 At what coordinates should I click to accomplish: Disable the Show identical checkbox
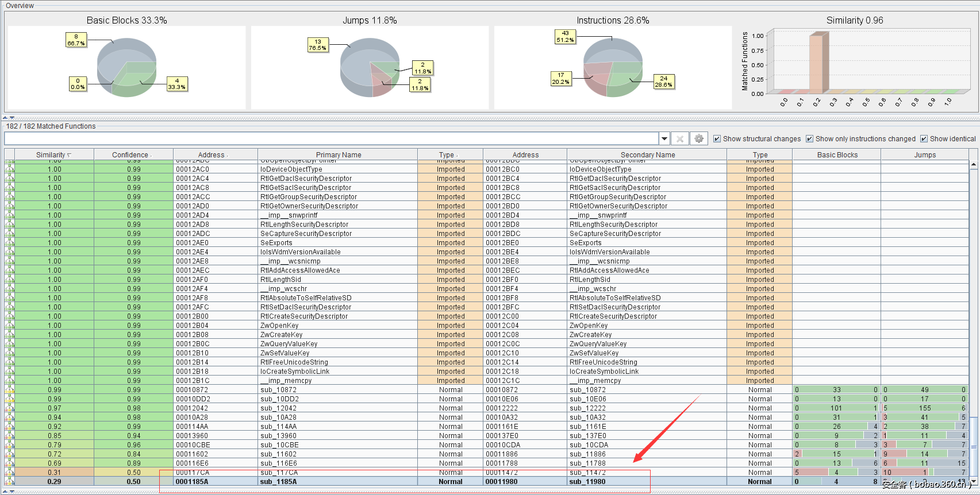click(x=924, y=139)
